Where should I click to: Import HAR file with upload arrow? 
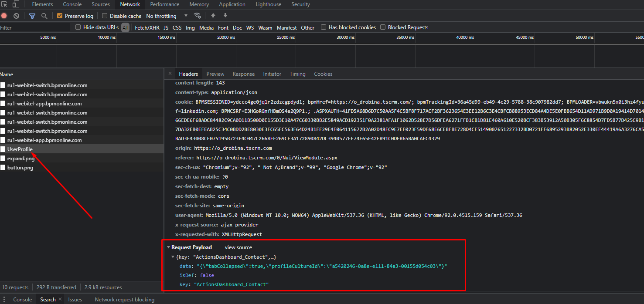click(213, 16)
